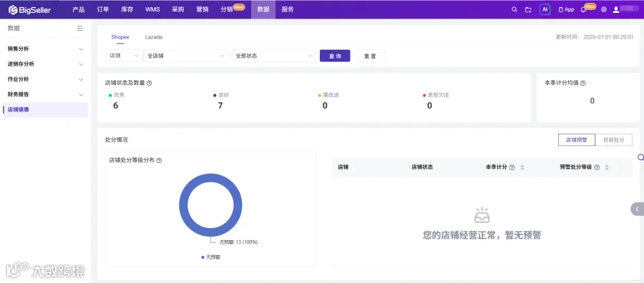Open the 全店铺 dropdown
Image resolution: width=644 pixels, height=283 pixels.
[185, 56]
